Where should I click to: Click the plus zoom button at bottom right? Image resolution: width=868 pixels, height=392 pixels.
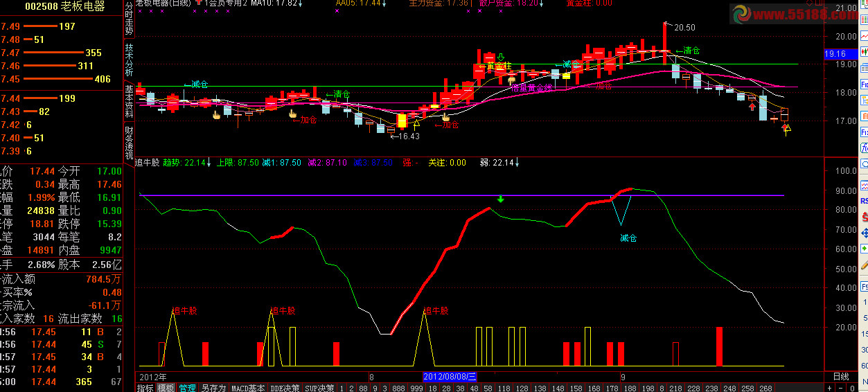click(x=829, y=387)
